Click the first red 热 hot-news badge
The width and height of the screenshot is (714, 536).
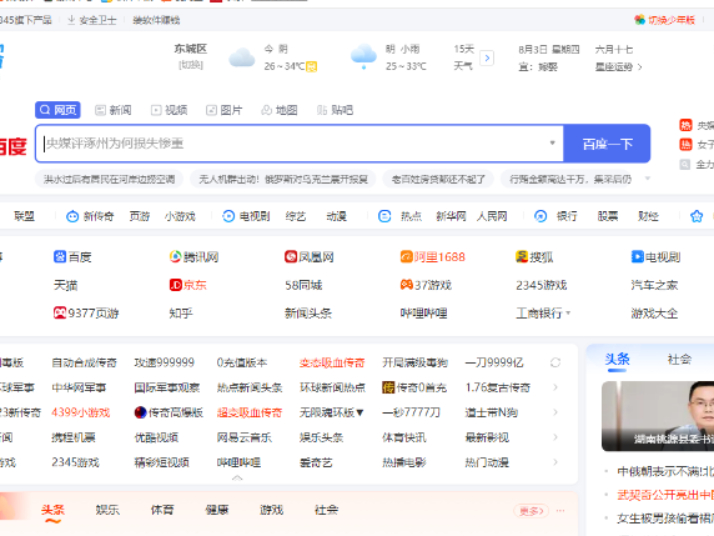[x=685, y=125]
